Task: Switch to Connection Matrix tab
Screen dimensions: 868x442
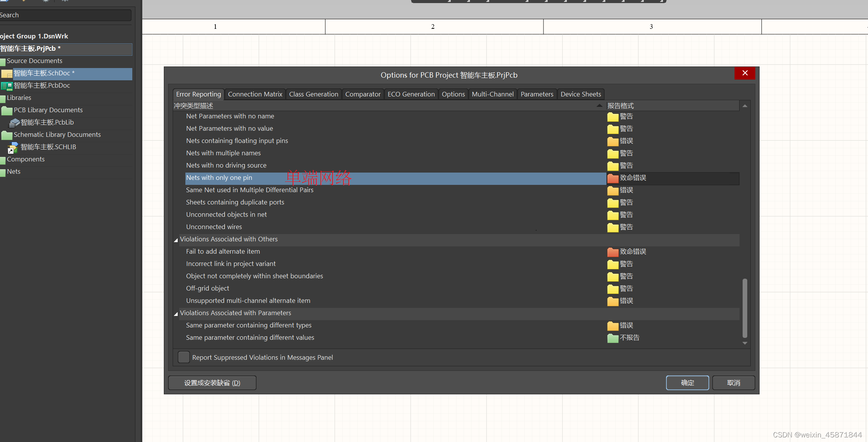Action: pos(254,94)
